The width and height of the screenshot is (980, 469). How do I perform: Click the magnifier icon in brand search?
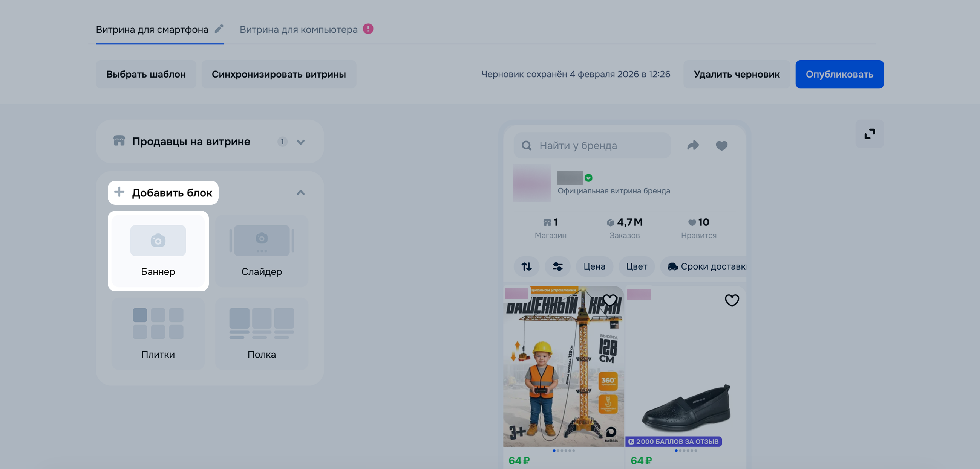[526, 145]
